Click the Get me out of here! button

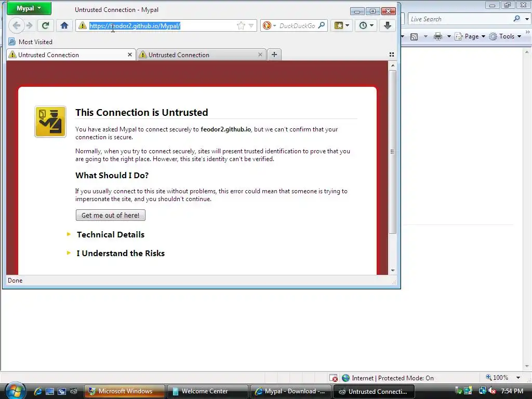(x=110, y=215)
